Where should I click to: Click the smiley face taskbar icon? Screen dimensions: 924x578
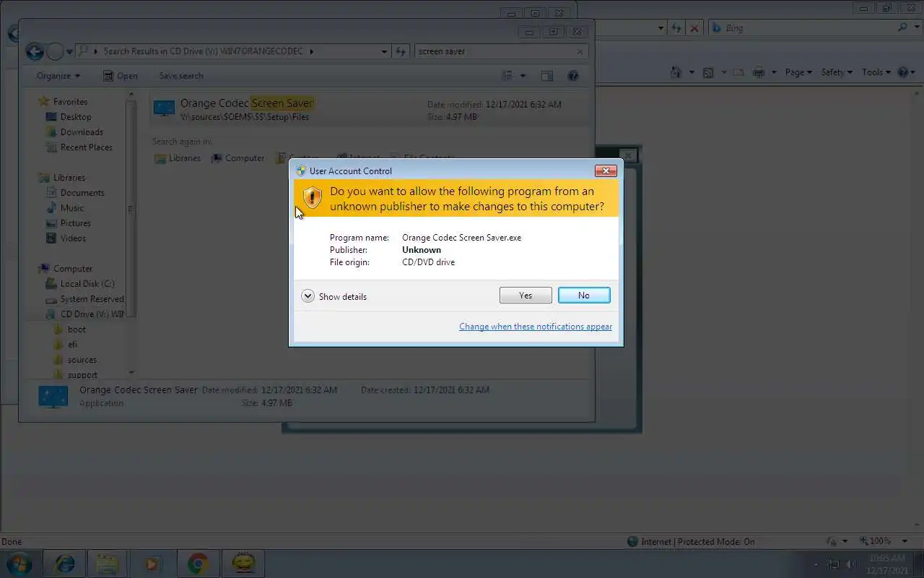243,564
